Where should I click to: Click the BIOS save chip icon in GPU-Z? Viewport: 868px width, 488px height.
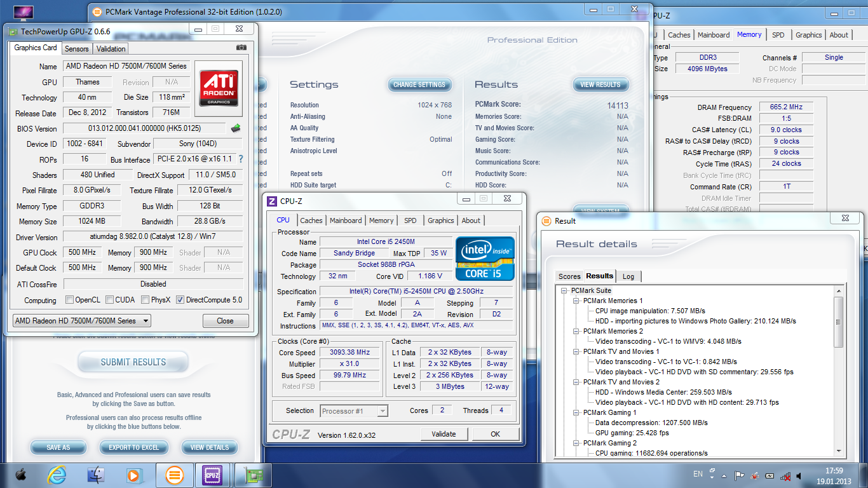[x=236, y=128]
